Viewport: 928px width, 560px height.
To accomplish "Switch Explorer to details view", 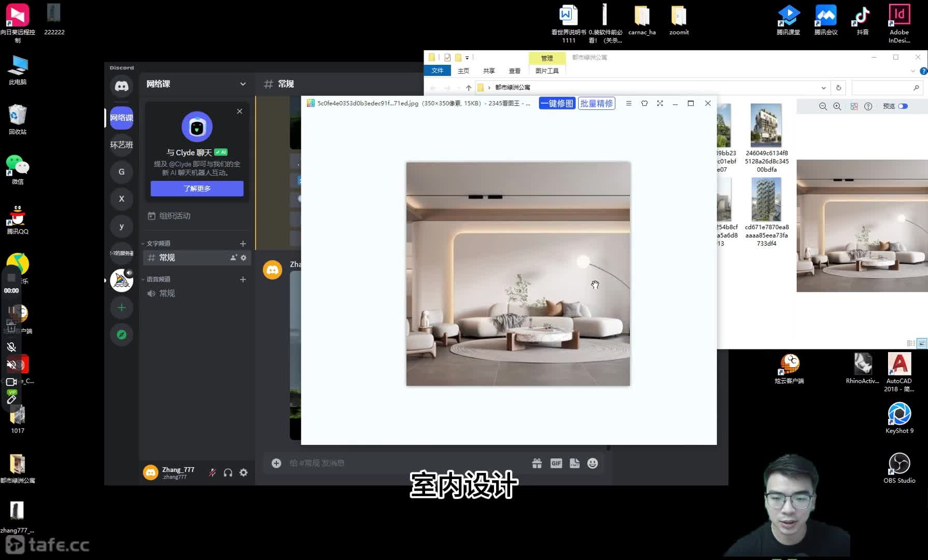I will click(x=911, y=343).
